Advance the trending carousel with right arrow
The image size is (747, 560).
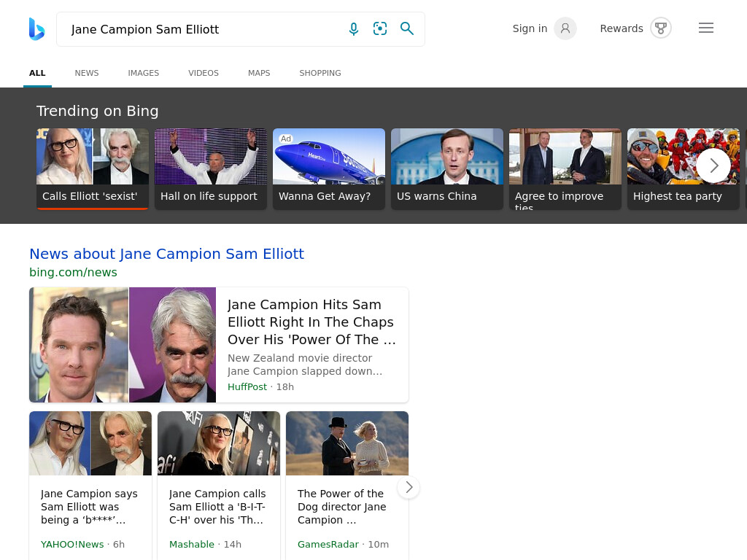(x=713, y=166)
